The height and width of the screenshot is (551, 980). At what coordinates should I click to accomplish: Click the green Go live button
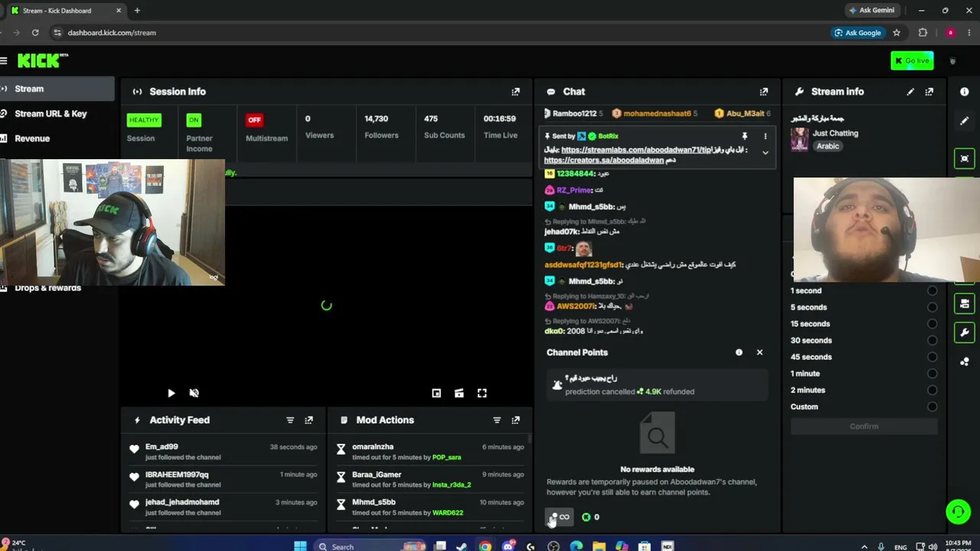912,60
